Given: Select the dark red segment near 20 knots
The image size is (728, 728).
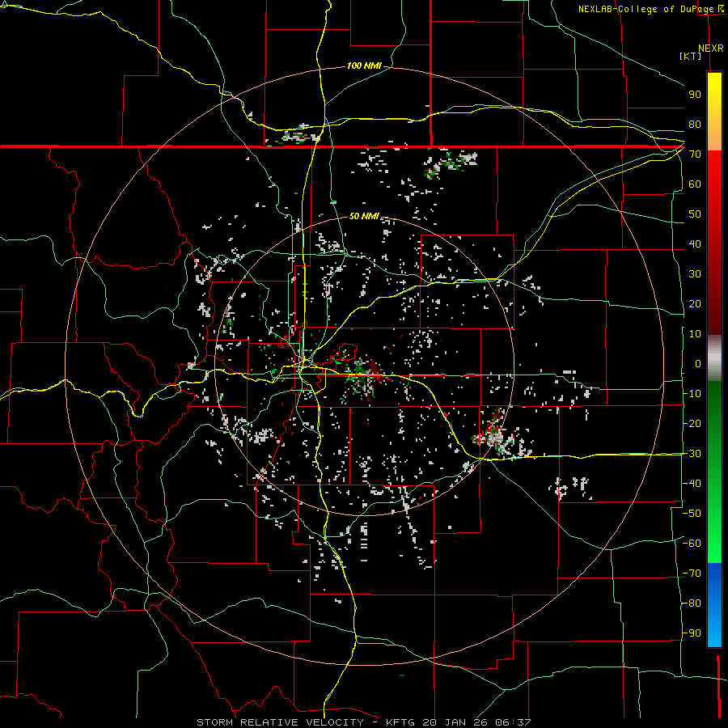Looking at the screenshot, I should pyautogui.click(x=714, y=304).
